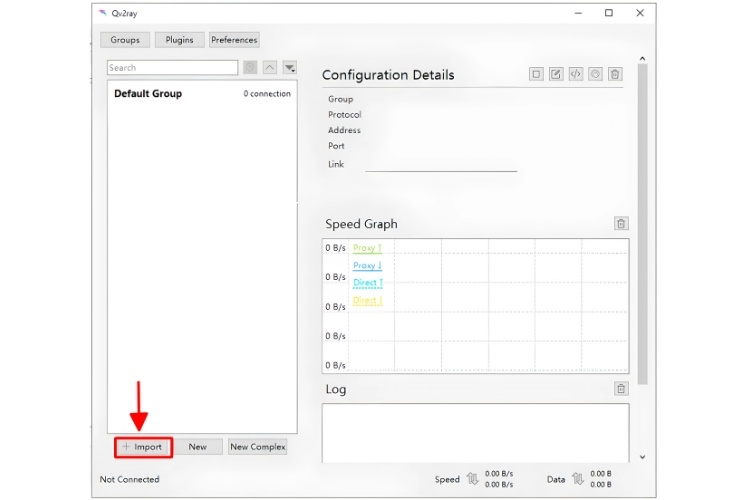Viewport: 750px width, 500px height.
Task: Clear the Log using its trash icon
Action: [x=621, y=389]
